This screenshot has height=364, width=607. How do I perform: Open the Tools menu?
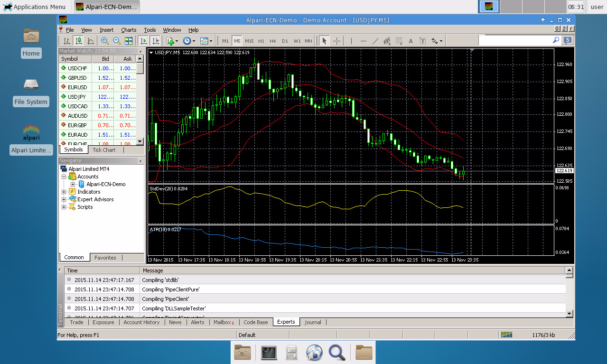(150, 30)
